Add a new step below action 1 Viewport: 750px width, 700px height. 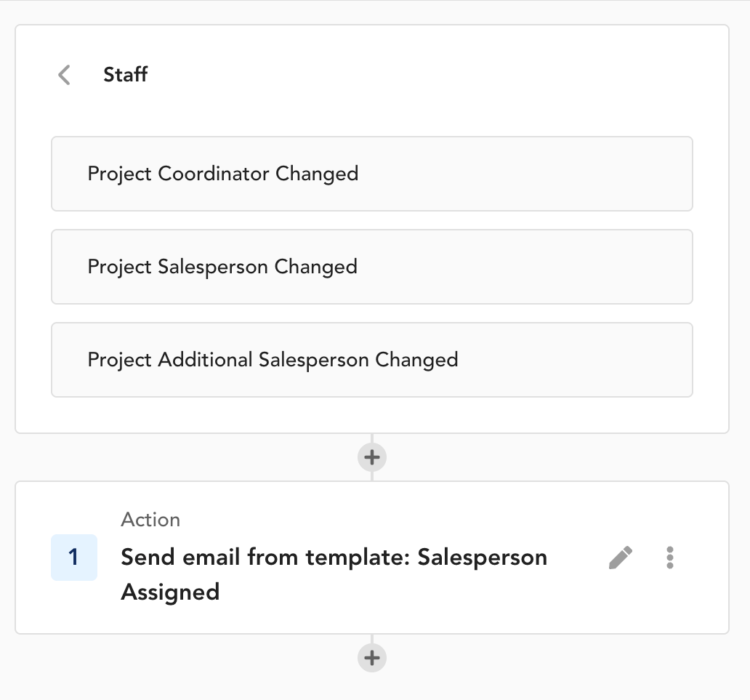pos(371,658)
